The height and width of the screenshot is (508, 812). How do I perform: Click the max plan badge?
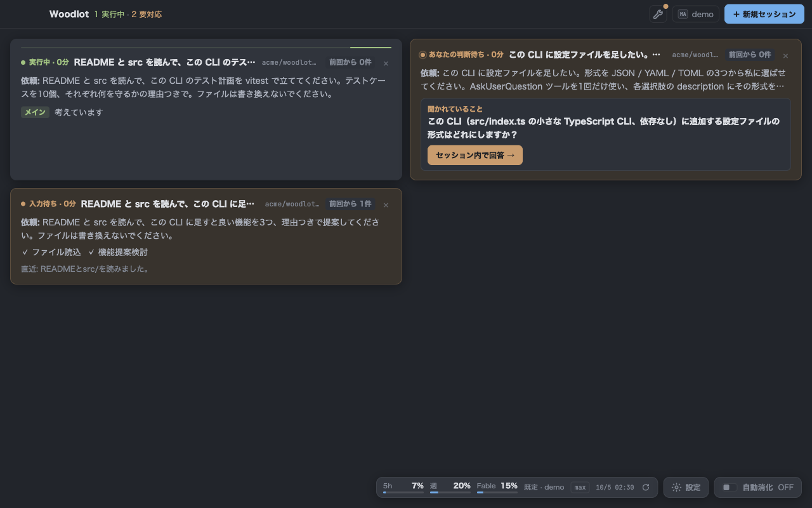point(580,488)
